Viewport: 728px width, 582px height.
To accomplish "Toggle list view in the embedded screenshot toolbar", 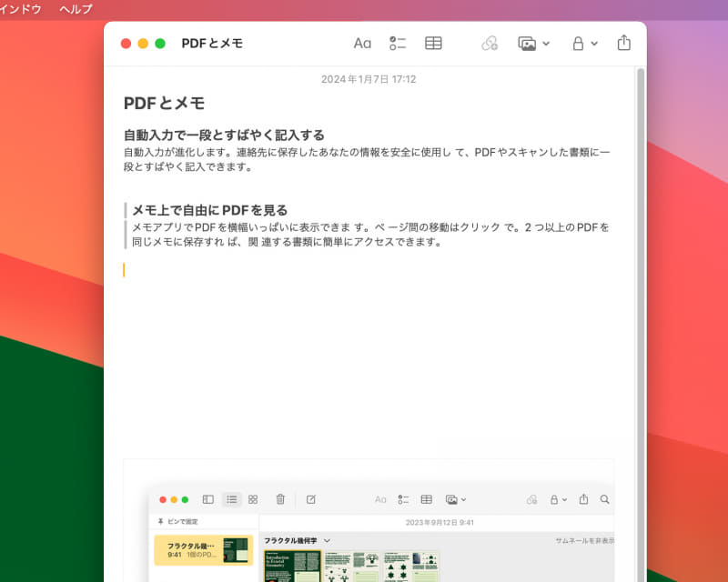I will (x=231, y=499).
